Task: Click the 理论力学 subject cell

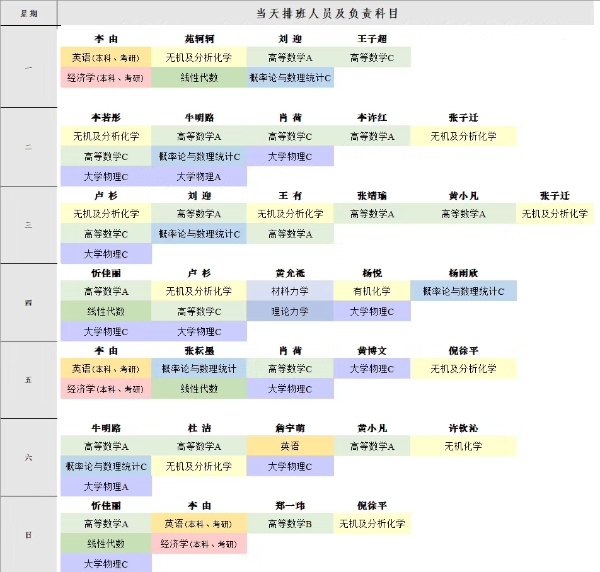Action: [x=290, y=311]
